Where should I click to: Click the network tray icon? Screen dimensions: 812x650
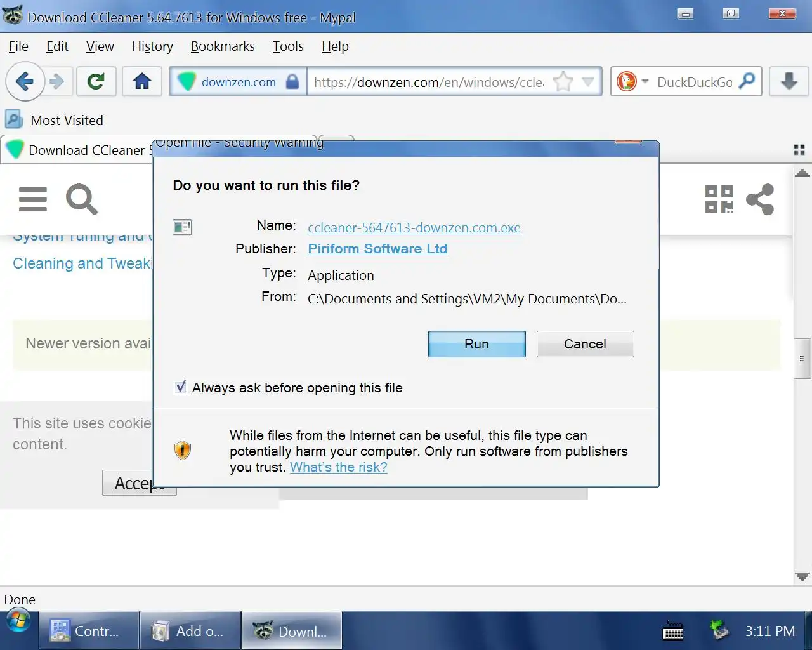pos(719,630)
